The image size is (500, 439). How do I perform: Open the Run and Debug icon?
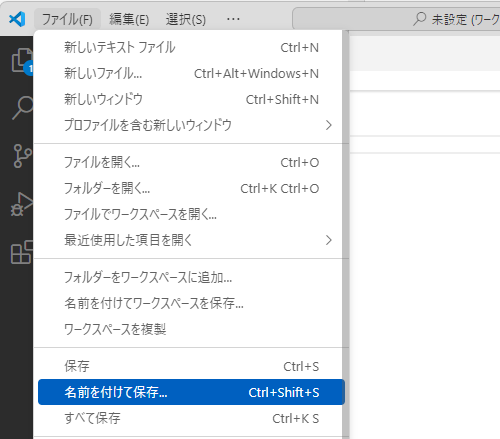tap(22, 204)
